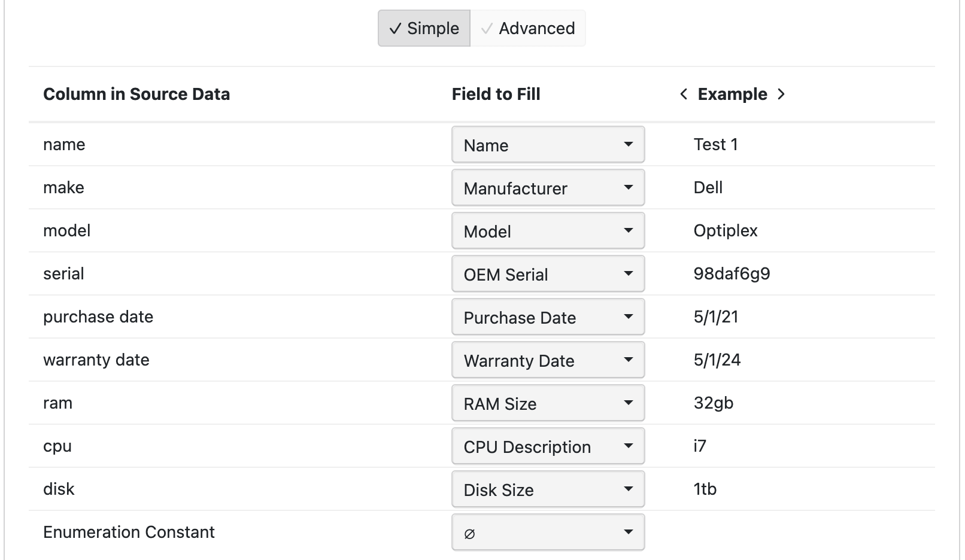Open the Manufacturer field dropdown
This screenshot has width=965, height=560.
tap(548, 187)
